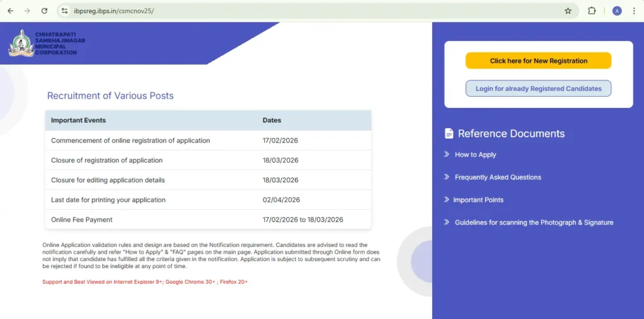Open the How to Apply document link

click(475, 154)
